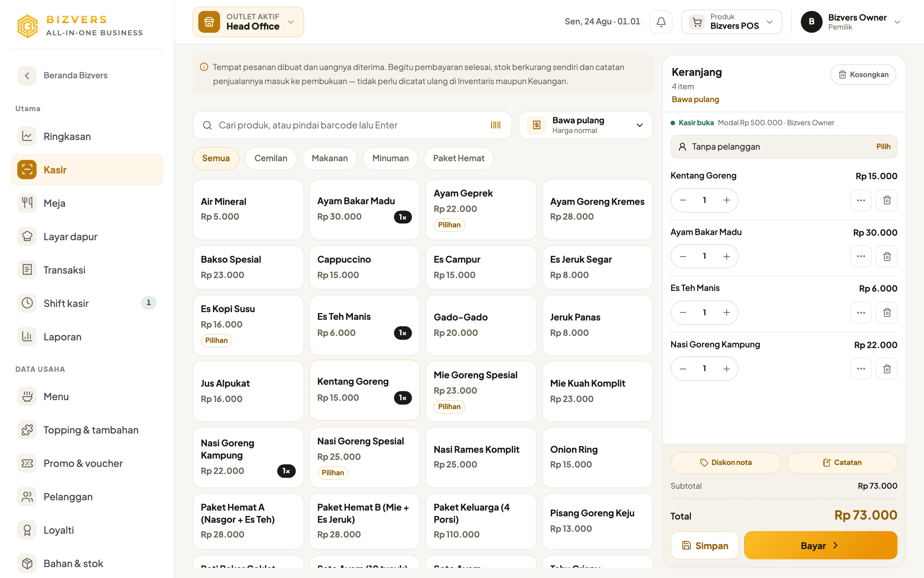Decrease Ayam Bakar Madu quantity
The image size is (924, 578).
pos(683,257)
